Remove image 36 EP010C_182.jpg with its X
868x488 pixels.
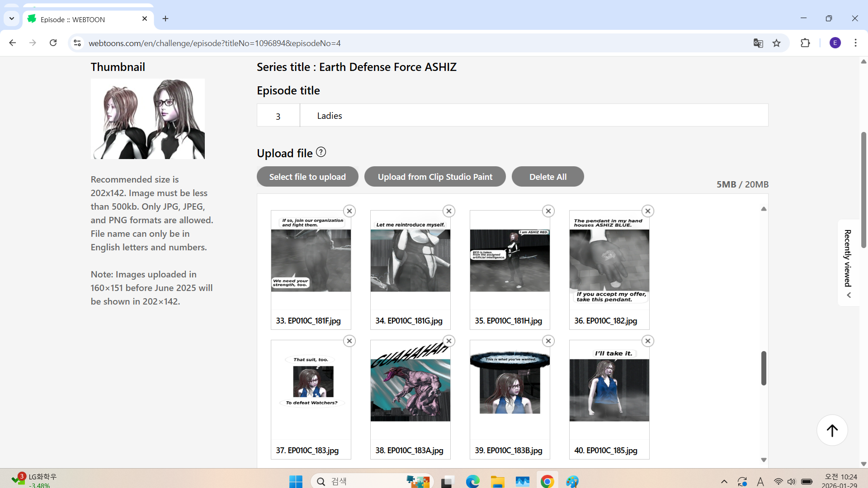(x=648, y=211)
